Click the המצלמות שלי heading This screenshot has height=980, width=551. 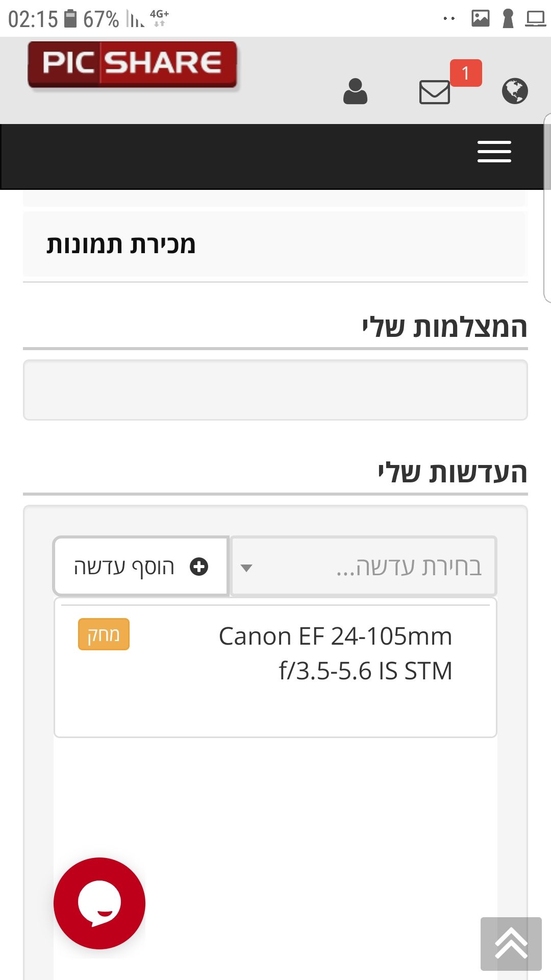[444, 327]
